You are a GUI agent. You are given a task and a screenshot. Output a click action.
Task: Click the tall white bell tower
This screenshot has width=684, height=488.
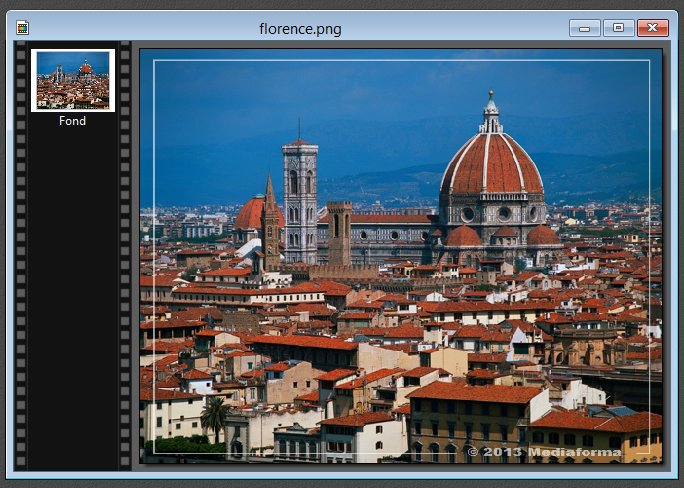300,200
